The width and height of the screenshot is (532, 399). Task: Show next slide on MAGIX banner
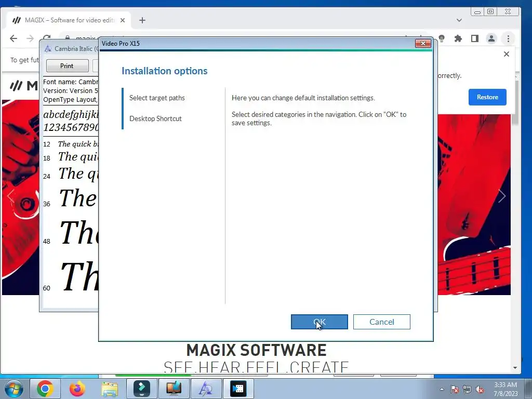pyautogui.click(x=501, y=196)
